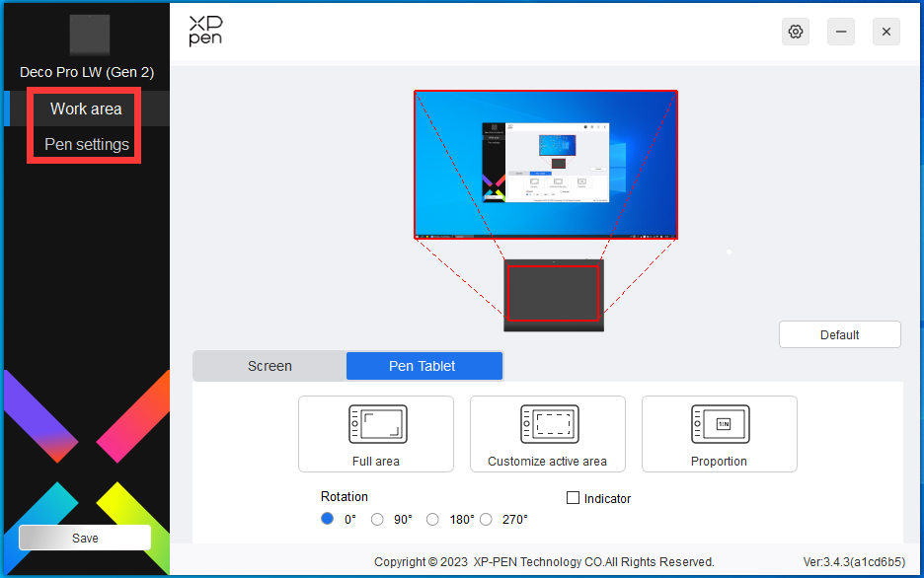Set rotation to 180°
924x578 pixels.
click(432, 519)
